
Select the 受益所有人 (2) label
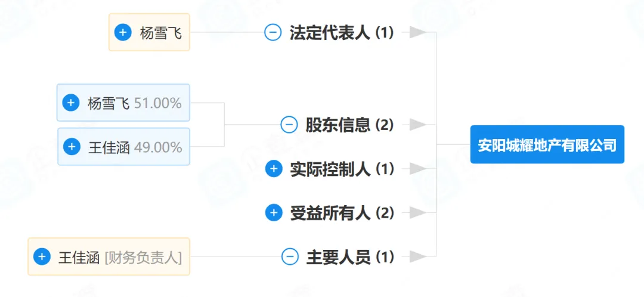(342, 212)
